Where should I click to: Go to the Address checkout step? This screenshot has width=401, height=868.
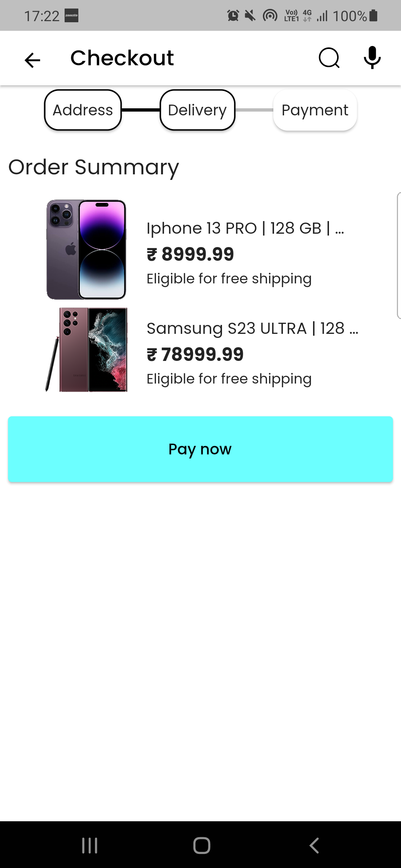(x=83, y=110)
